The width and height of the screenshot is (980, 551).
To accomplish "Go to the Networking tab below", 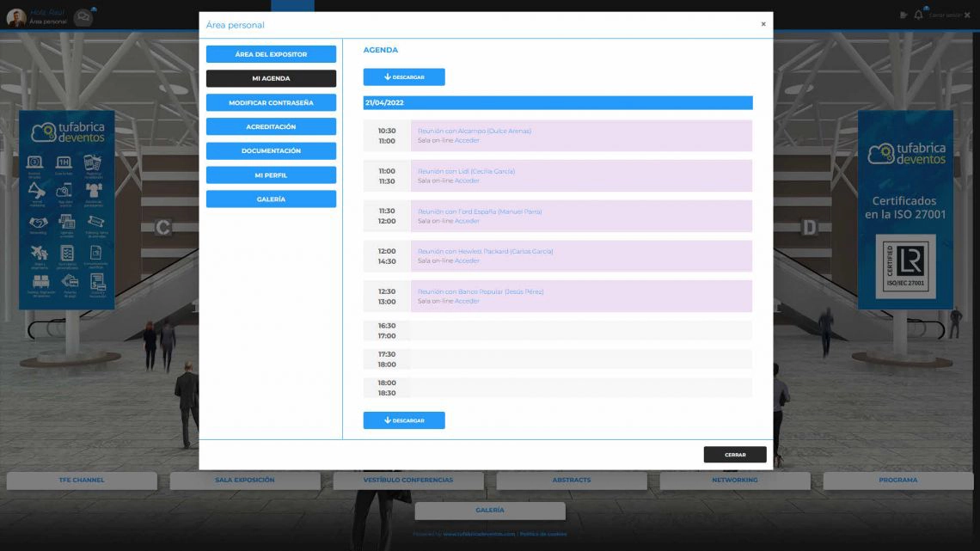I will pyautogui.click(x=734, y=481).
